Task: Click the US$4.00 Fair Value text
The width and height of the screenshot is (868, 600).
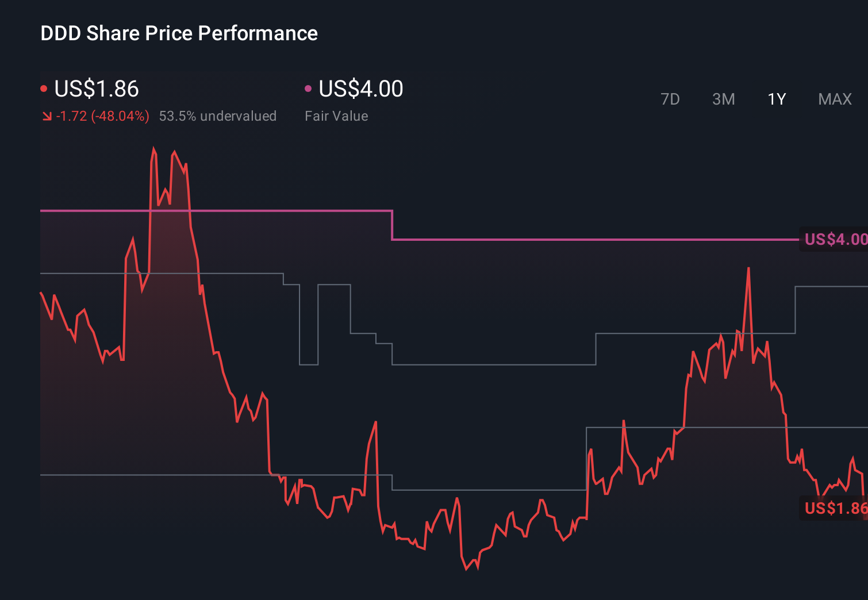Action: (x=360, y=89)
